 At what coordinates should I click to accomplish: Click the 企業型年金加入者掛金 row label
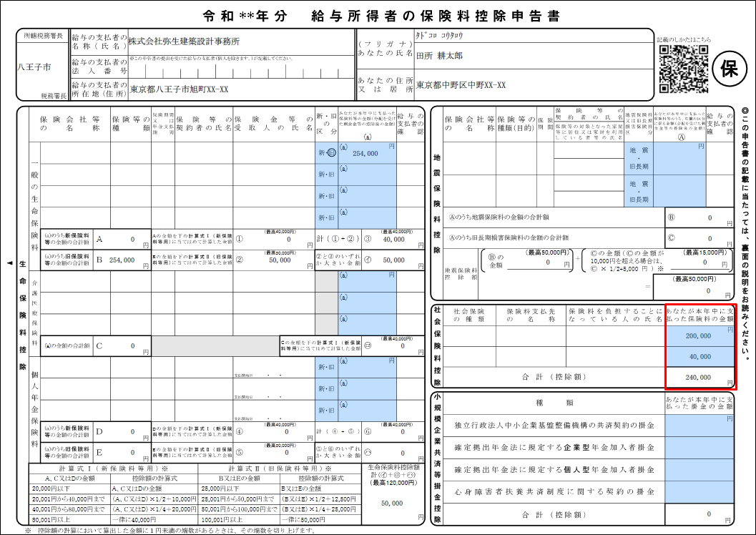pos(554,448)
